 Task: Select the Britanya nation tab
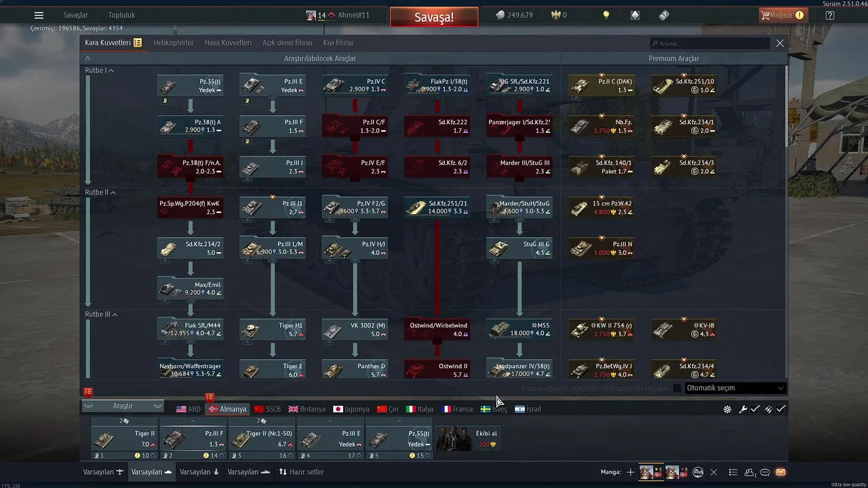click(307, 409)
